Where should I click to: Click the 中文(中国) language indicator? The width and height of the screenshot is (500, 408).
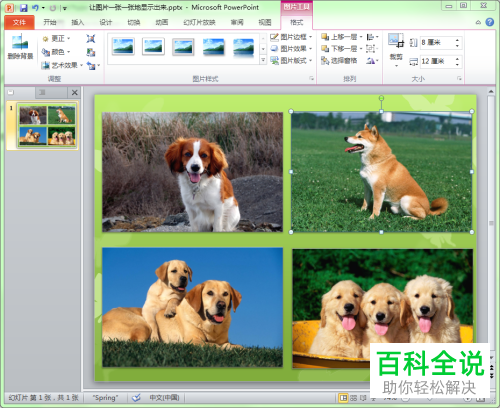(164, 398)
